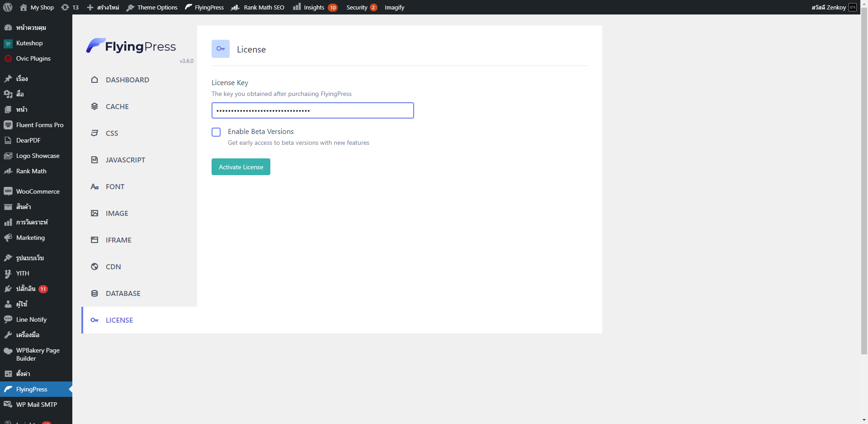The width and height of the screenshot is (868, 424).
Task: Click the page vertical scrollbar
Action: pyautogui.click(x=864, y=181)
